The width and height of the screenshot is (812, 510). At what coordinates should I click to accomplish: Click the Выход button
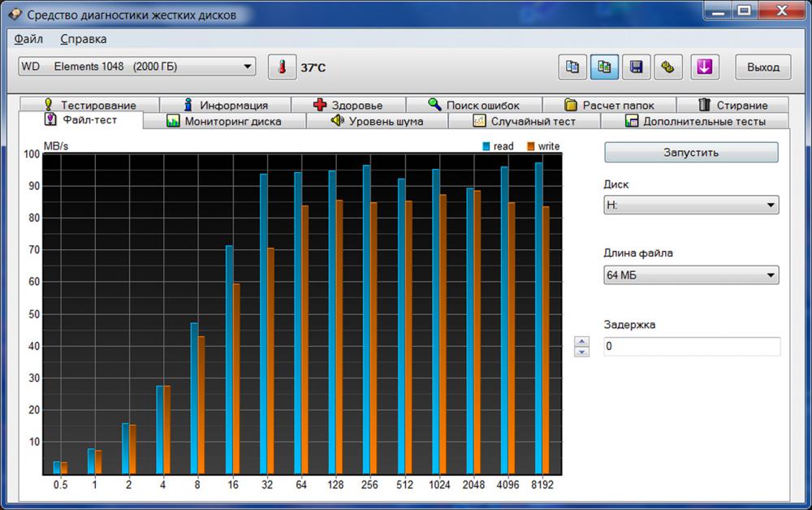pos(762,67)
